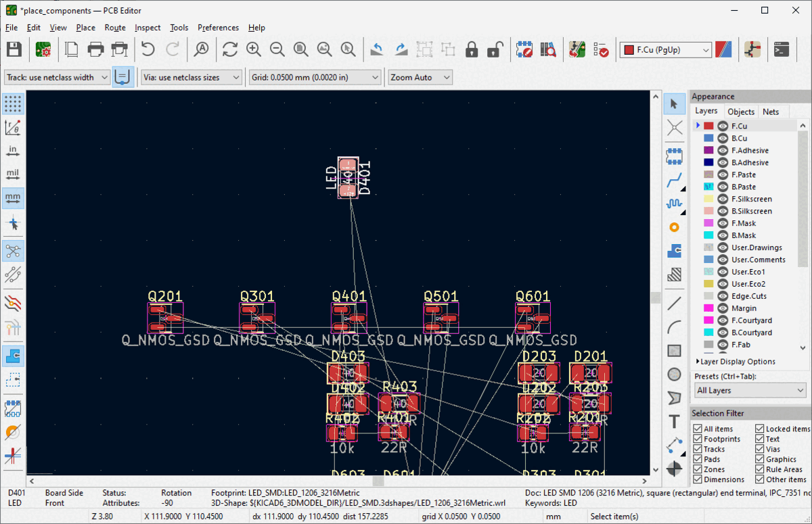Click the Unlock icon
The width and height of the screenshot is (812, 524).
(496, 49)
